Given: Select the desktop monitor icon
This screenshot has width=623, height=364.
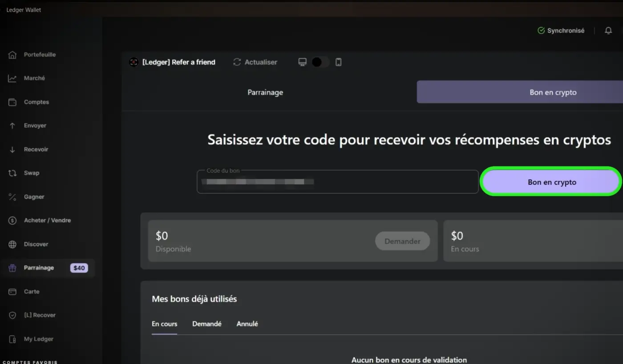Looking at the screenshot, I should click(x=303, y=62).
